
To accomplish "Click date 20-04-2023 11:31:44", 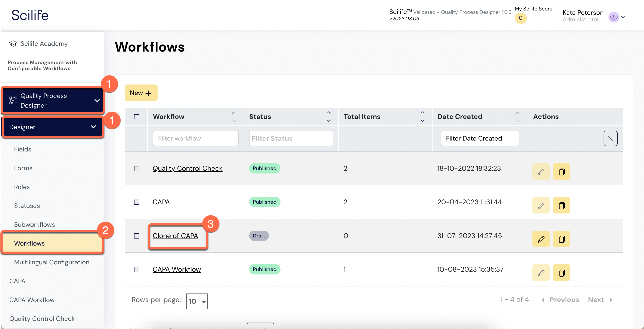I will (470, 202).
